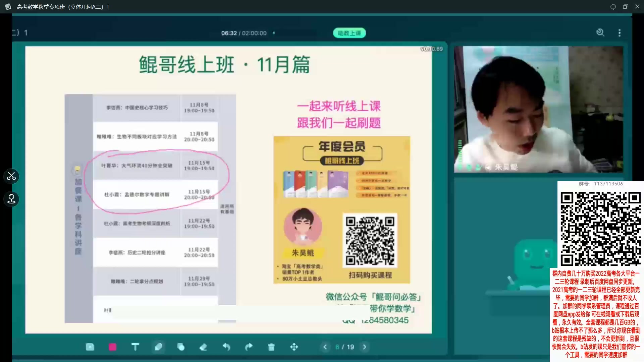
Task: Click the 6/19 page indicator
Action: 344,347
